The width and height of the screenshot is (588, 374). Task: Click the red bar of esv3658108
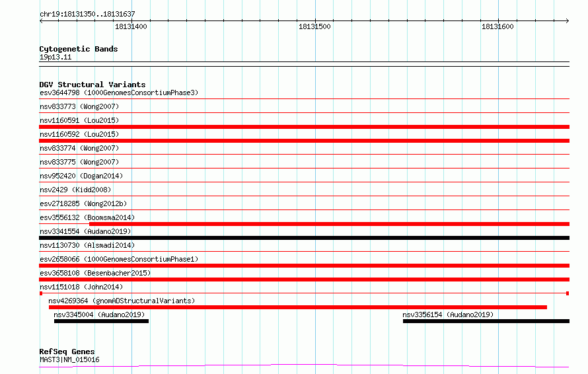(304, 280)
